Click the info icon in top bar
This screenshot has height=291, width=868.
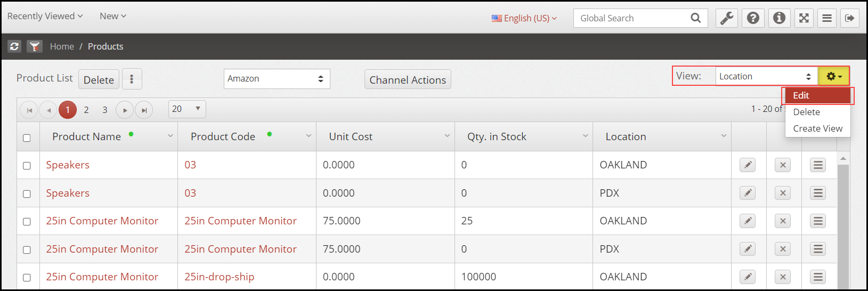pos(779,18)
